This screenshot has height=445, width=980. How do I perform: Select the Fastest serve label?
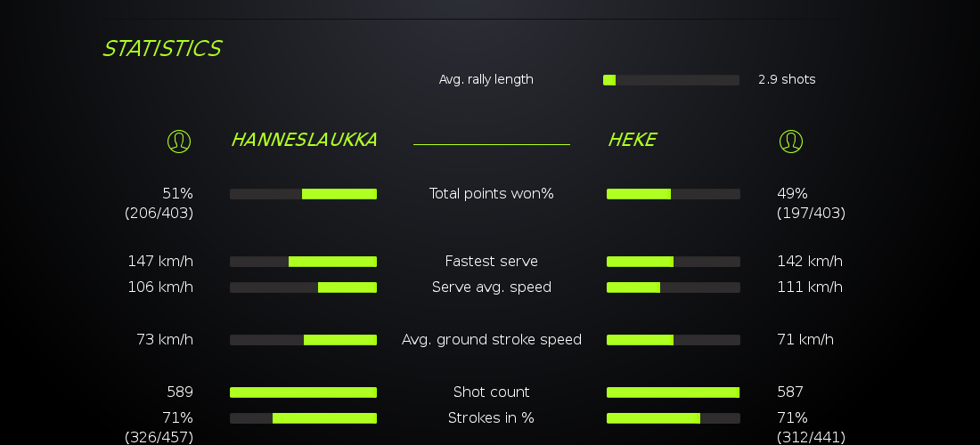click(x=491, y=261)
